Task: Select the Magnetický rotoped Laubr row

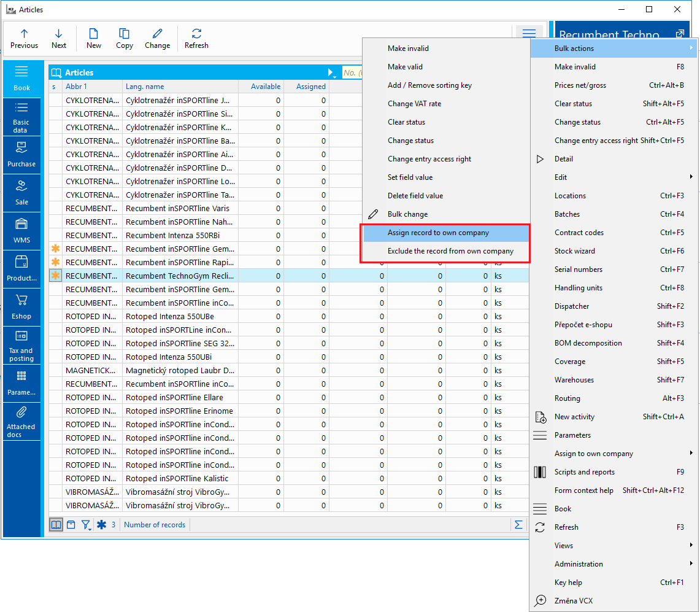Action: tap(288, 370)
